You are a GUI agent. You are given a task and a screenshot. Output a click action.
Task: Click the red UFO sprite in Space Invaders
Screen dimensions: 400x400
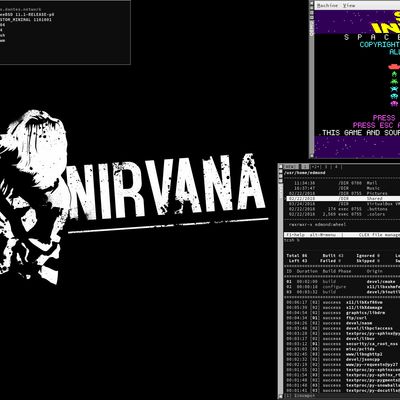[394, 67]
